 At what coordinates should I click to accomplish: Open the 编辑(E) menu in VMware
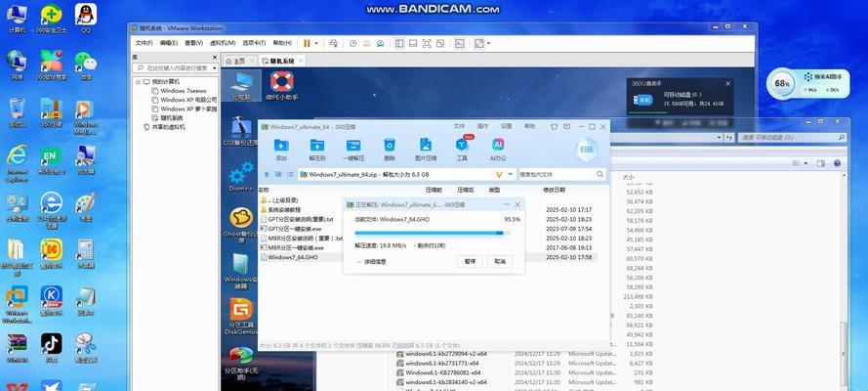coord(169,43)
